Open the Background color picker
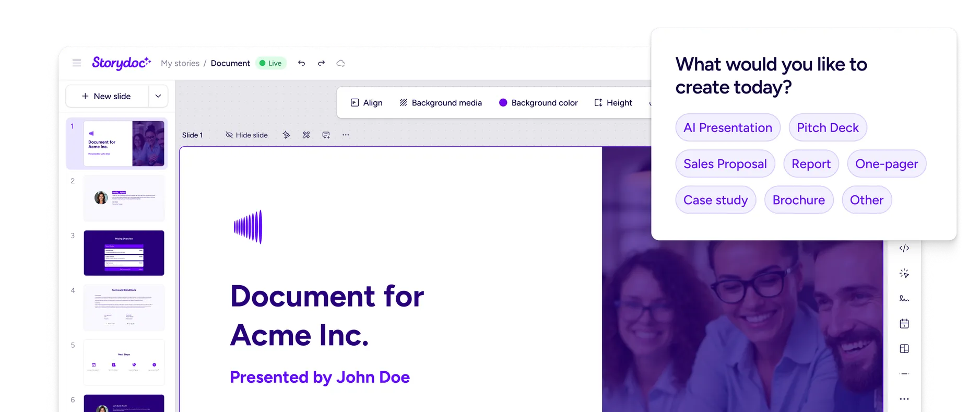Image resolution: width=980 pixels, height=412 pixels. [538, 103]
